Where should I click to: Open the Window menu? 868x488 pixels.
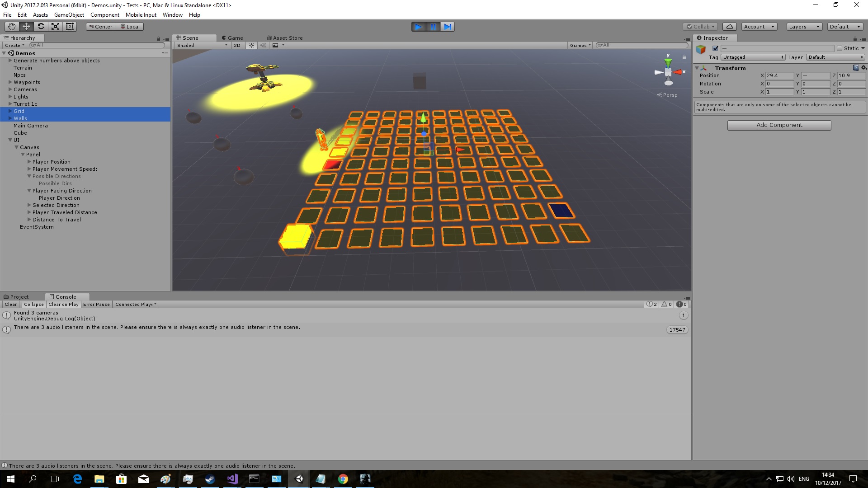[x=172, y=15]
